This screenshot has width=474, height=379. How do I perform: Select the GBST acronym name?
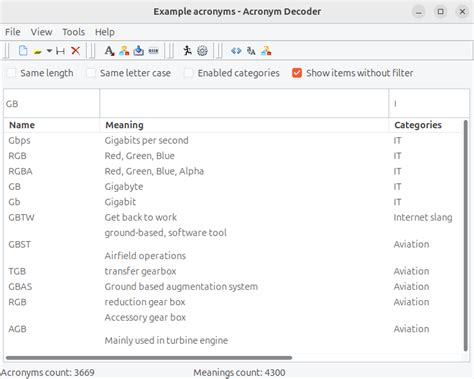(x=20, y=244)
